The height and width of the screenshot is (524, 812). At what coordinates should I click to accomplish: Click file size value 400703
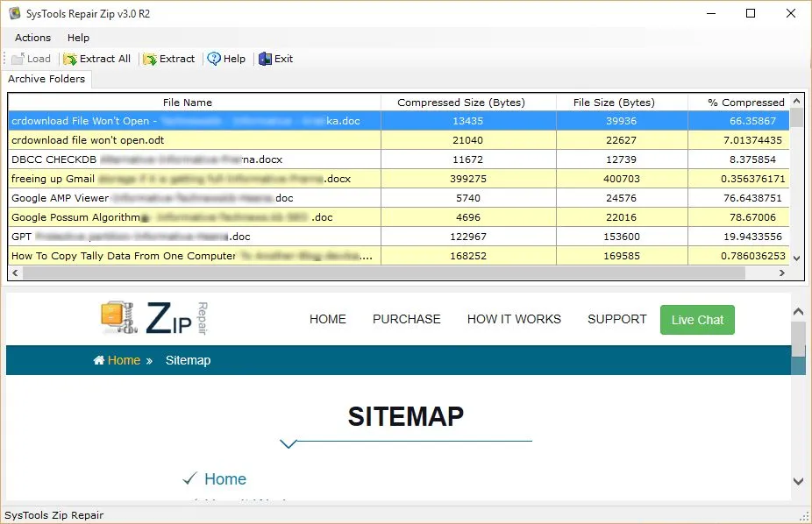click(622, 179)
